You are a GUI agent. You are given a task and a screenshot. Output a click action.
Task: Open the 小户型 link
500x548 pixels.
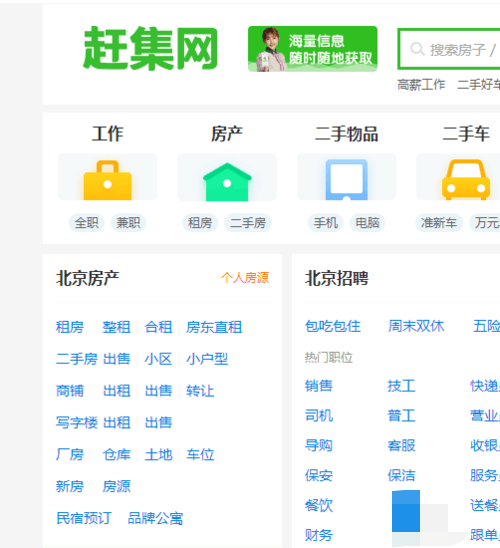pos(207,359)
